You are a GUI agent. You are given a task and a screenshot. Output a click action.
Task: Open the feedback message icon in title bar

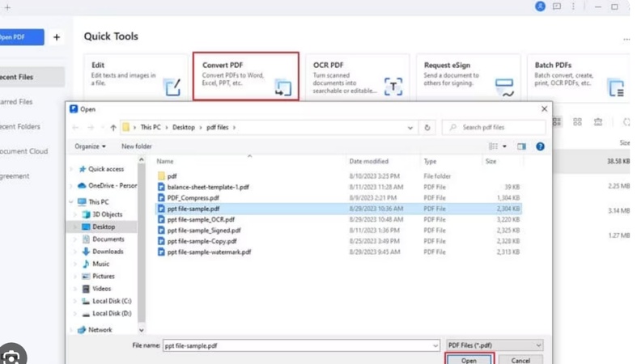coord(557,6)
